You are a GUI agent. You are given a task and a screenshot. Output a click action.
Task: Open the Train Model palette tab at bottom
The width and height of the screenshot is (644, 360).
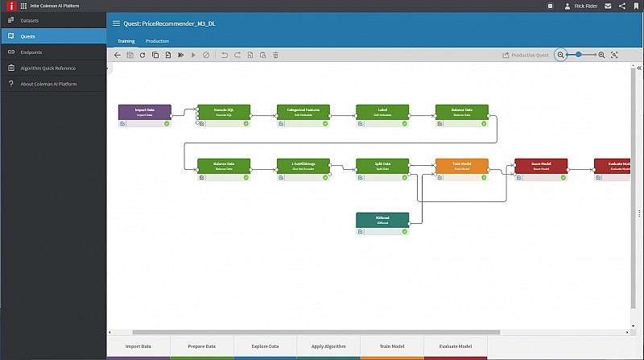tap(392, 346)
